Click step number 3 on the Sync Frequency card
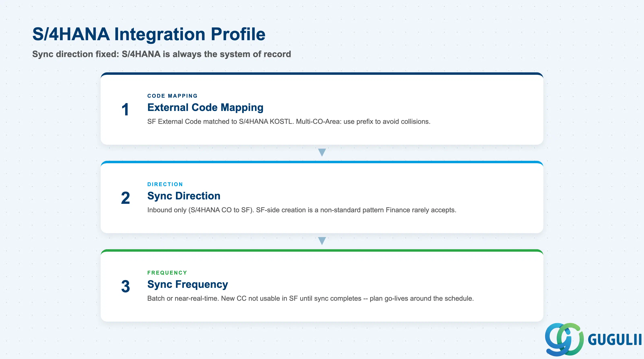 pos(126,286)
